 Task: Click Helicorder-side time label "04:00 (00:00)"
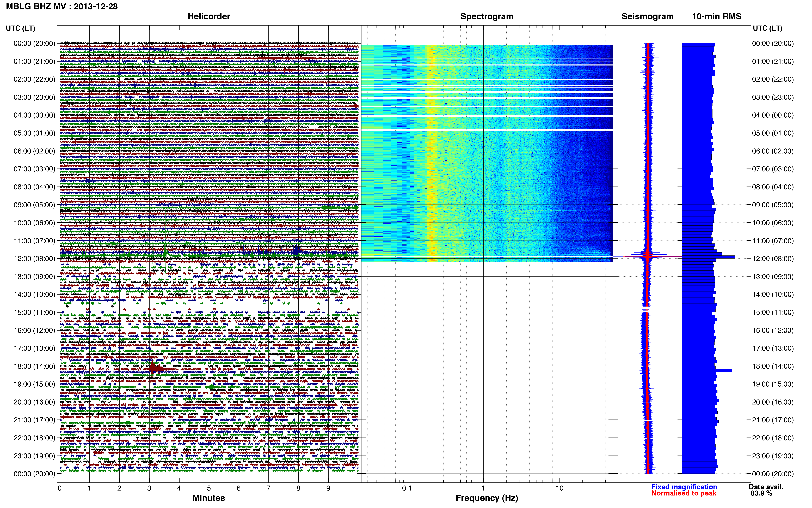(x=34, y=115)
